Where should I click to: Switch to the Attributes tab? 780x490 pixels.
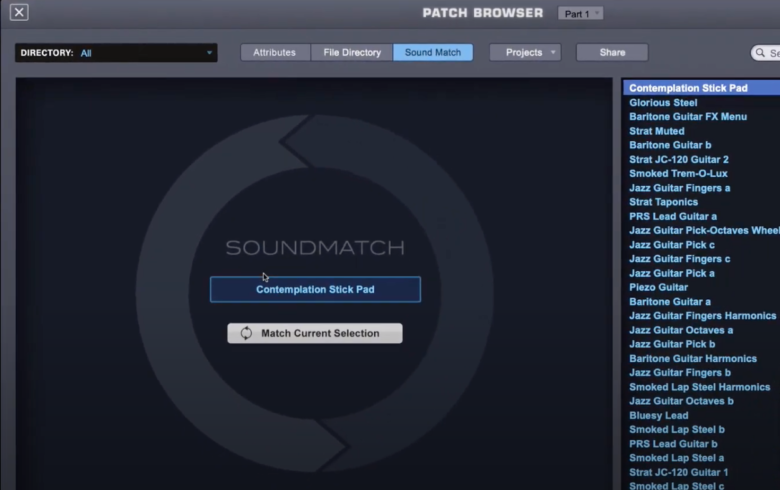[x=275, y=52]
